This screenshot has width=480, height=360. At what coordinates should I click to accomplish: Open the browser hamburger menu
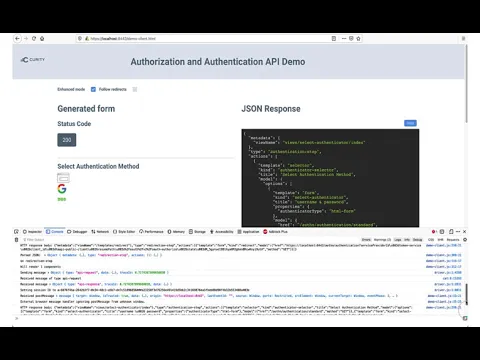click(x=463, y=39)
